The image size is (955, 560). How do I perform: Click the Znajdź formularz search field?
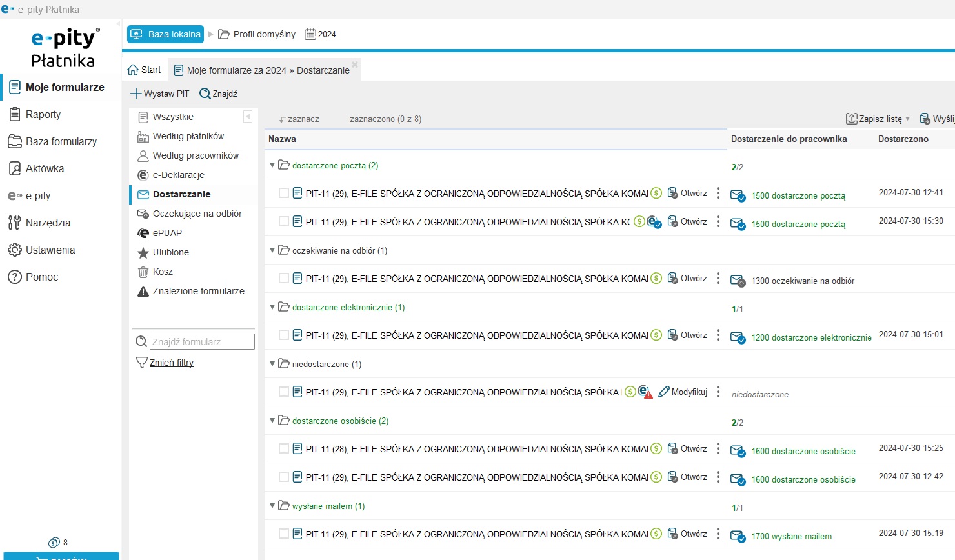click(x=202, y=342)
